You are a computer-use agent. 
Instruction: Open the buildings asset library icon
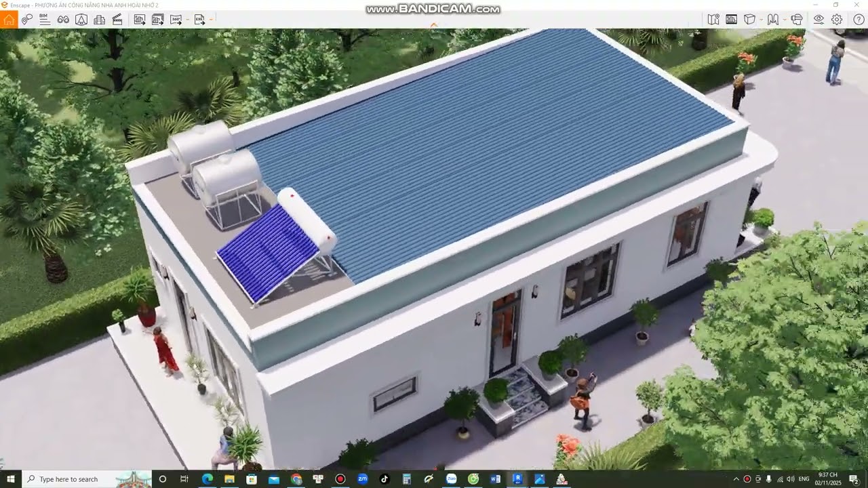pyautogui.click(x=99, y=20)
